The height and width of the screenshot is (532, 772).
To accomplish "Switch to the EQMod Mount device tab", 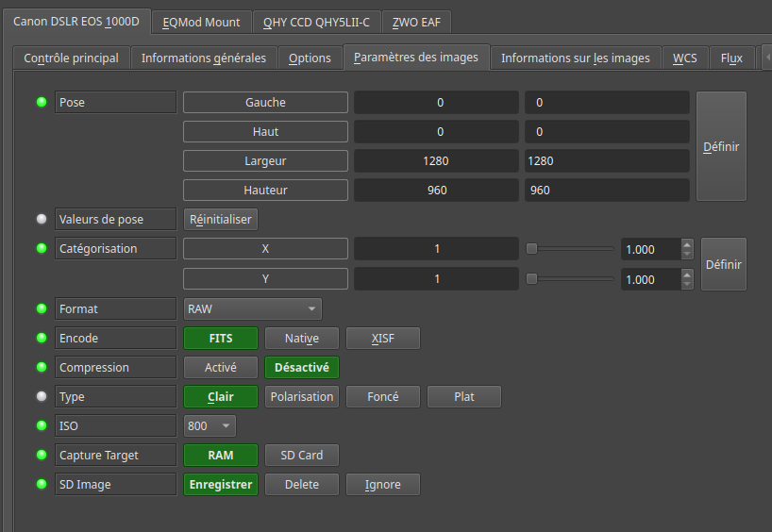I will (201, 22).
